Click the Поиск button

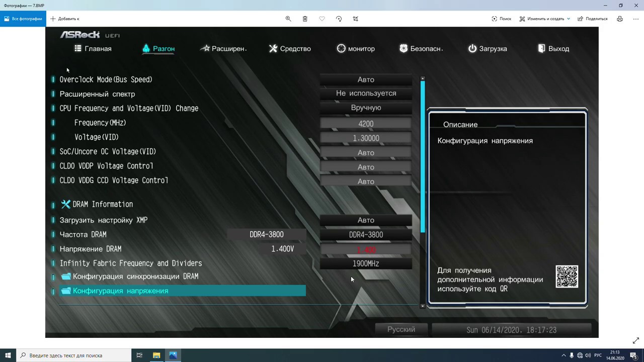tap(502, 19)
